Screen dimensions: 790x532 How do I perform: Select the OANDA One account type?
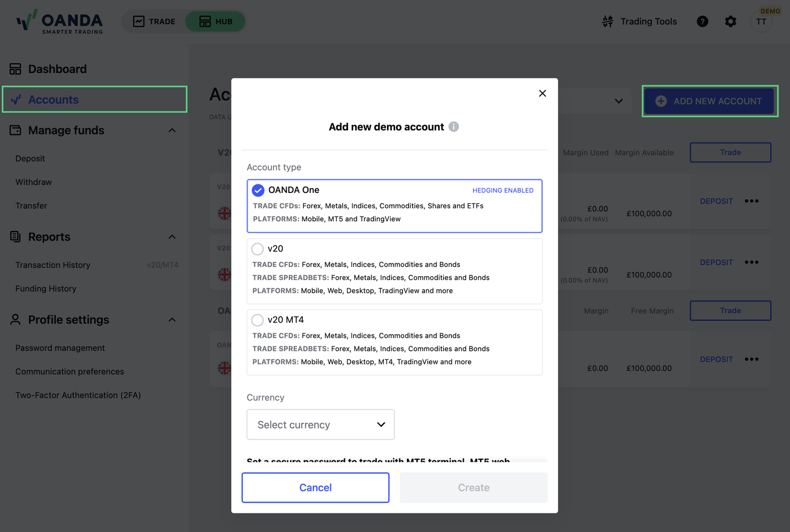tap(394, 206)
